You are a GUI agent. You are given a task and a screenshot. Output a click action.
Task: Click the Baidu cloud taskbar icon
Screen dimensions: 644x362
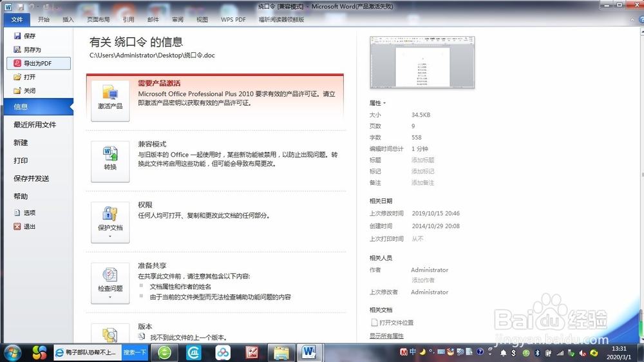tap(223, 352)
